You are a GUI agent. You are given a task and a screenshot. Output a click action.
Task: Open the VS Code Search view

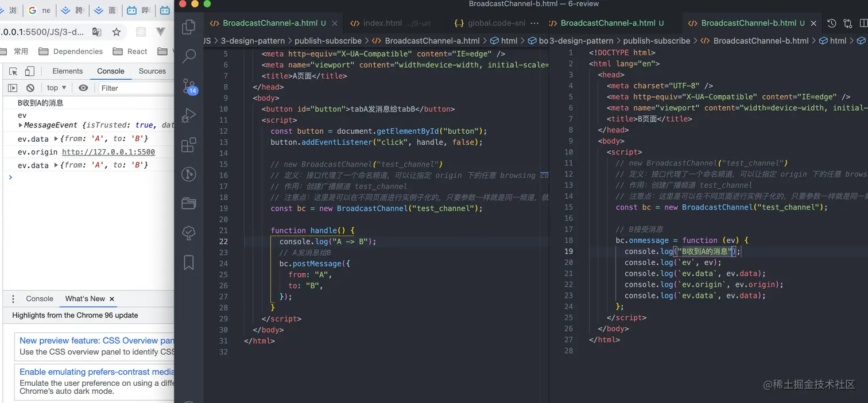click(x=189, y=56)
